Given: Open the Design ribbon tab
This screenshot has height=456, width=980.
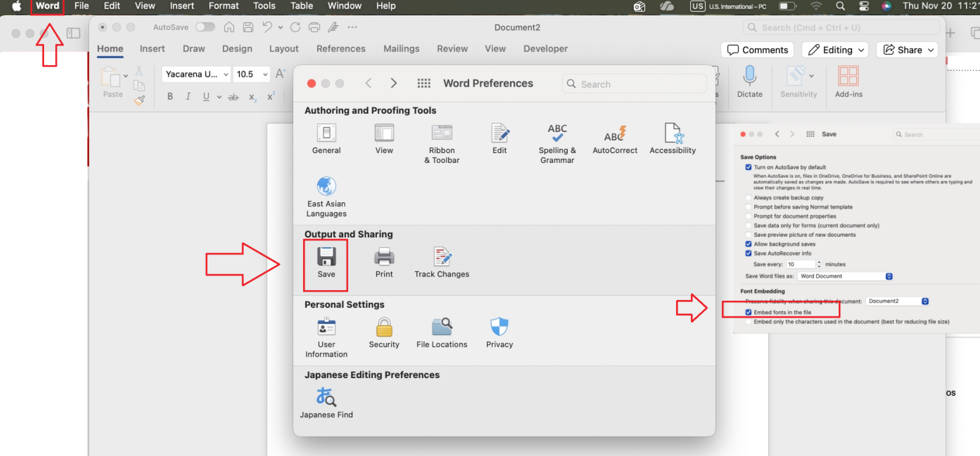Looking at the screenshot, I should point(237,49).
